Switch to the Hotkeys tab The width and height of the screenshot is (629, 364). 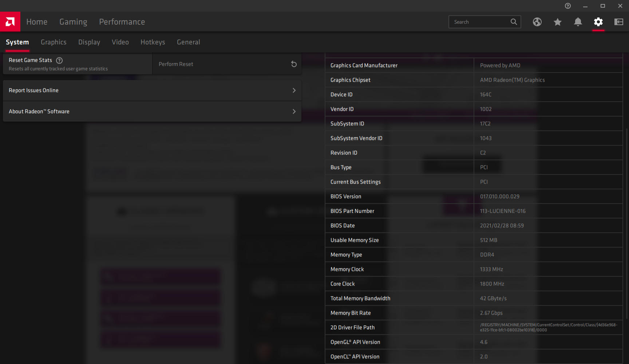coord(153,42)
